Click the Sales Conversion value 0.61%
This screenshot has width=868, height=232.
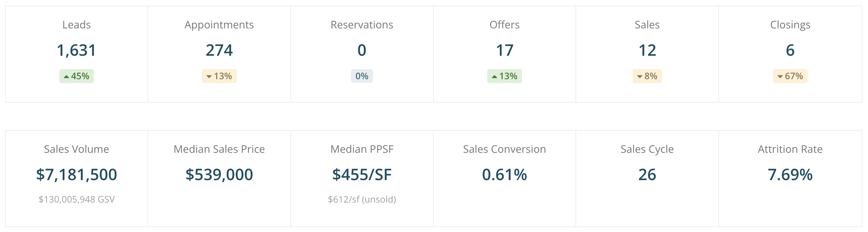[504, 175]
